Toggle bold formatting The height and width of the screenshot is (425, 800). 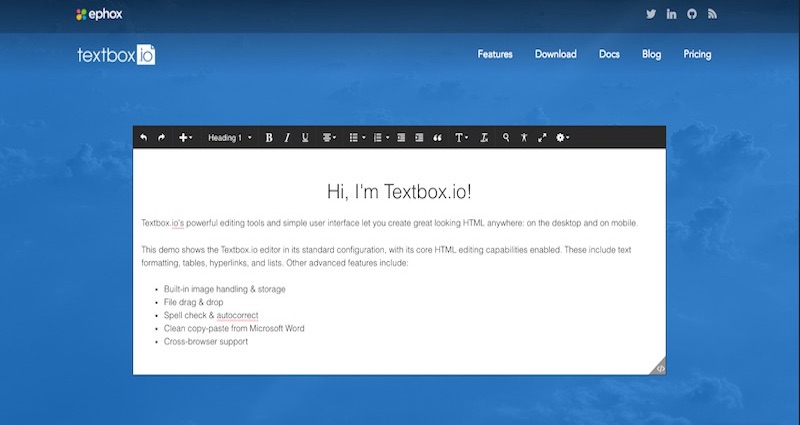pyautogui.click(x=268, y=138)
